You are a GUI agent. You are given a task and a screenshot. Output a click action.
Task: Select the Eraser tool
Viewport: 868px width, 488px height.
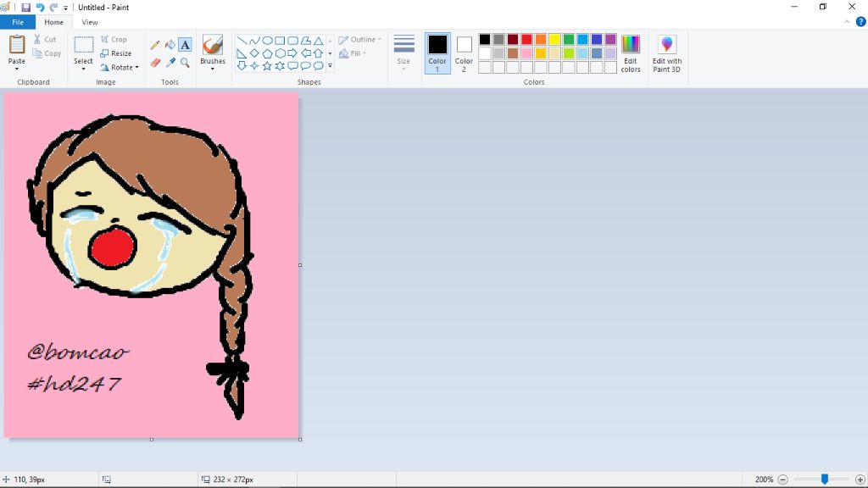click(x=155, y=63)
